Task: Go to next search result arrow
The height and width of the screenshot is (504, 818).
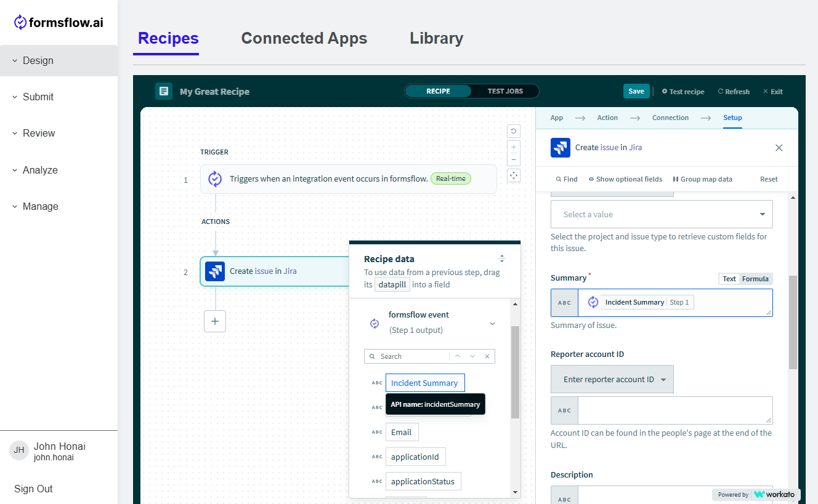Action: 472,356
